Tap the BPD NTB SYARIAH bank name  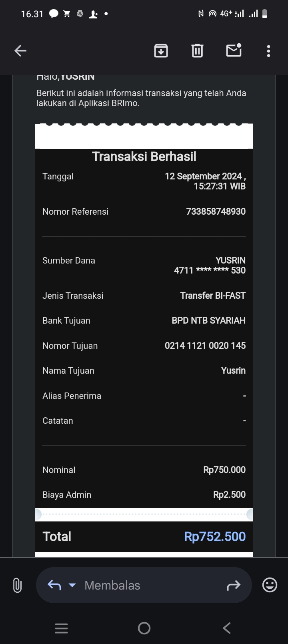click(x=208, y=320)
